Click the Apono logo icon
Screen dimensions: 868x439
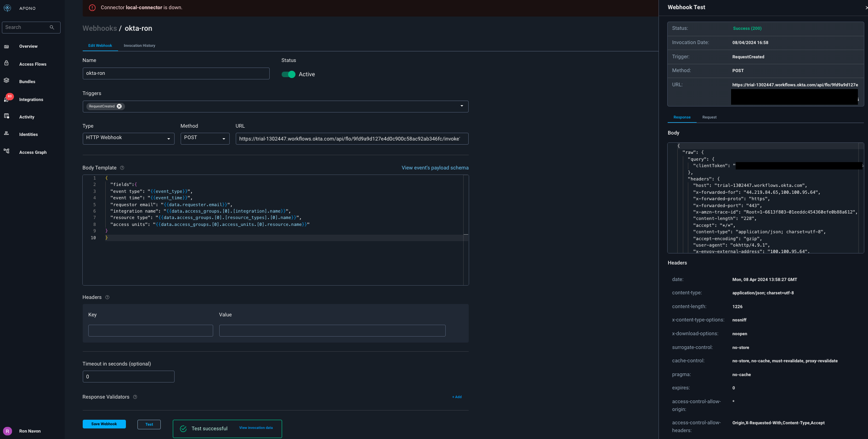click(x=7, y=8)
